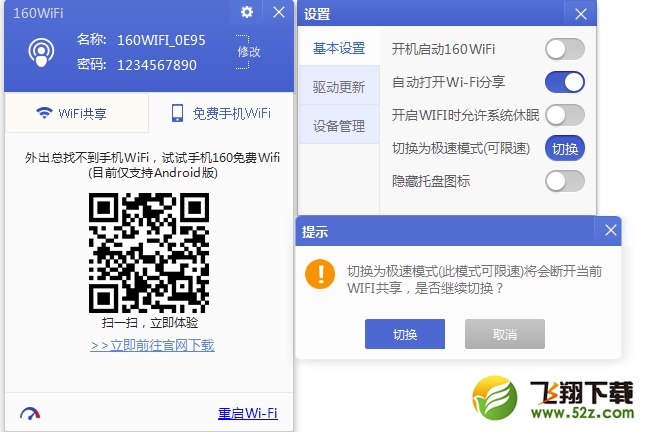This screenshot has height=432, width=646.
Task: Close the 160WiFi main window
Action: [x=279, y=12]
